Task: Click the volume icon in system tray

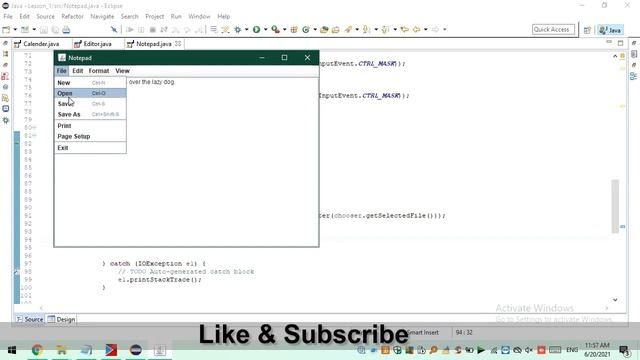Action: coord(529,350)
